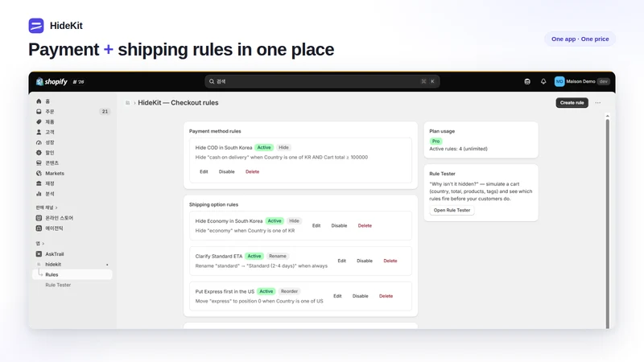The width and height of the screenshot is (644, 362).
Task: Click the "Payment method rules" heading
Action: coord(215,131)
